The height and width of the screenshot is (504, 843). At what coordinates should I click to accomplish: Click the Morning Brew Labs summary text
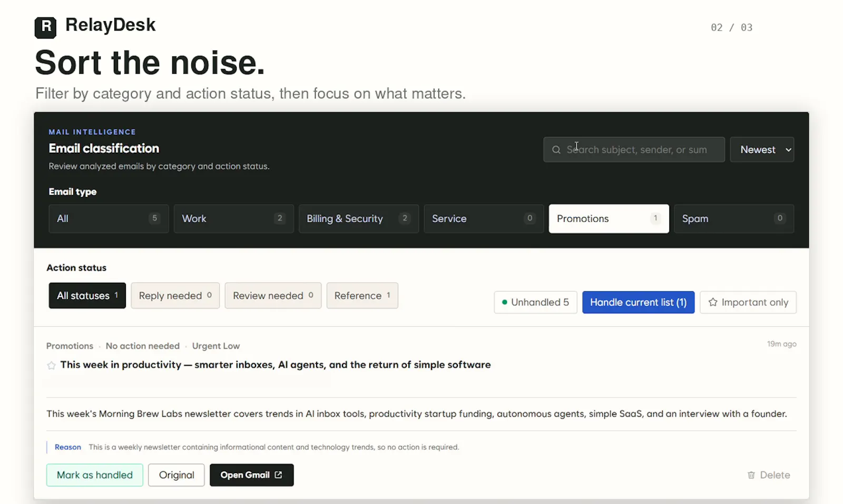(417, 414)
